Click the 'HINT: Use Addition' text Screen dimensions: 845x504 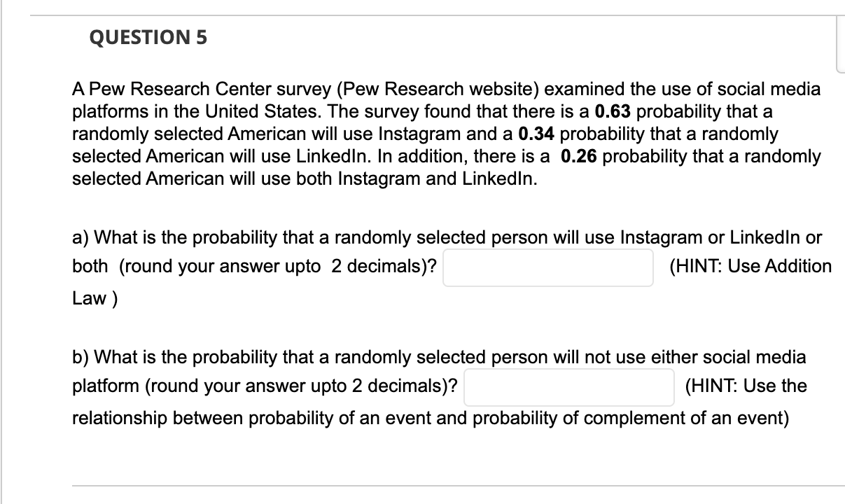(x=750, y=266)
